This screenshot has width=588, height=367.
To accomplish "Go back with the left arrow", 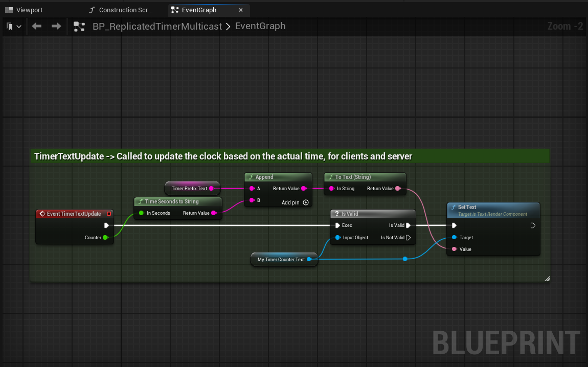I will [37, 26].
